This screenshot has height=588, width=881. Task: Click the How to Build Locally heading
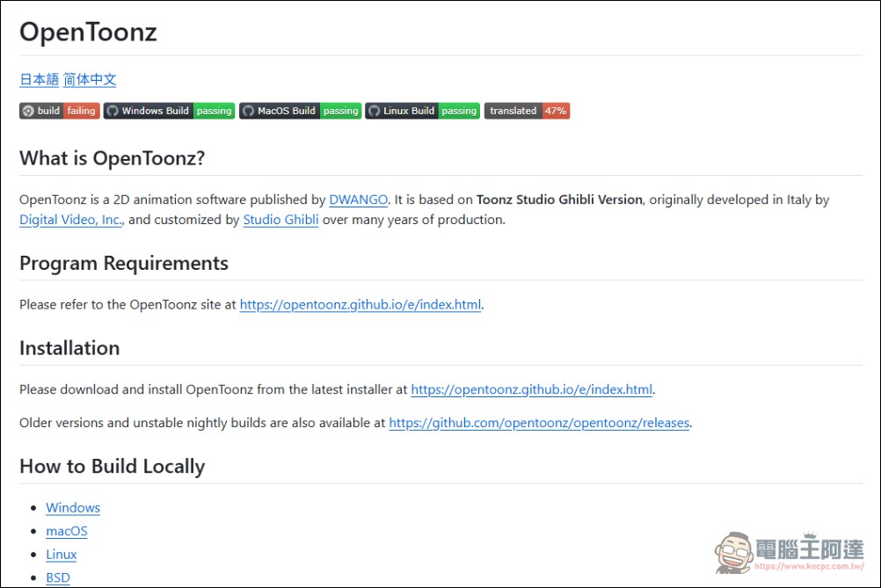[113, 466]
